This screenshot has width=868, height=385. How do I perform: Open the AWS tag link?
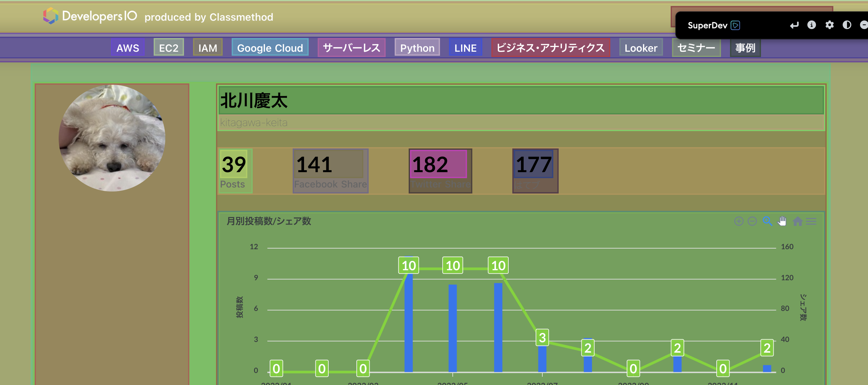point(128,47)
